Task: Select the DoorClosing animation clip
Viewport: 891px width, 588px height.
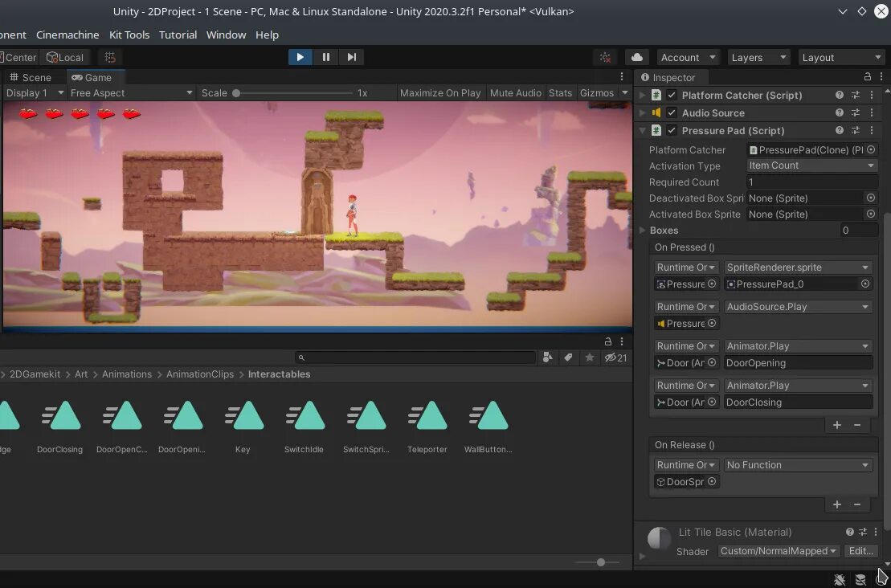Action: pos(59,426)
